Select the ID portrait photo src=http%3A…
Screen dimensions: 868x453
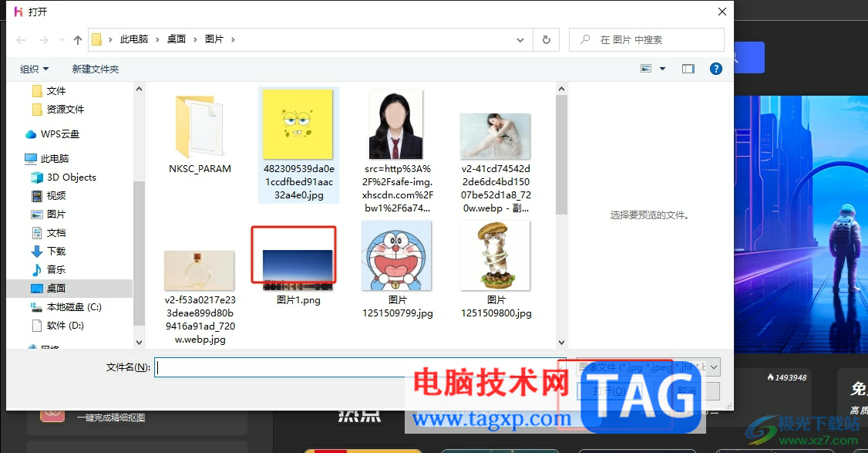click(x=397, y=150)
